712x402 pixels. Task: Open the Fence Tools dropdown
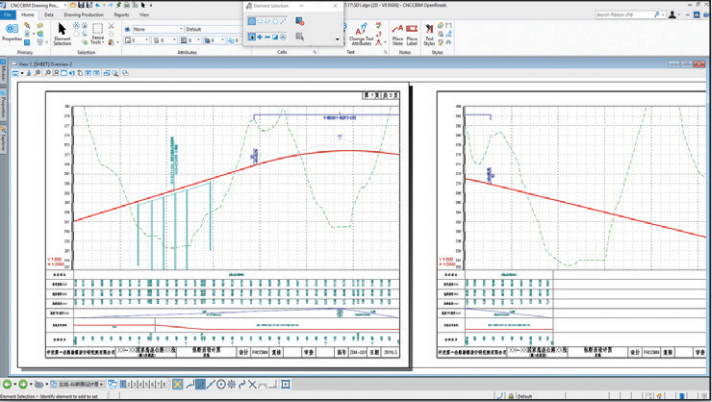97,34
